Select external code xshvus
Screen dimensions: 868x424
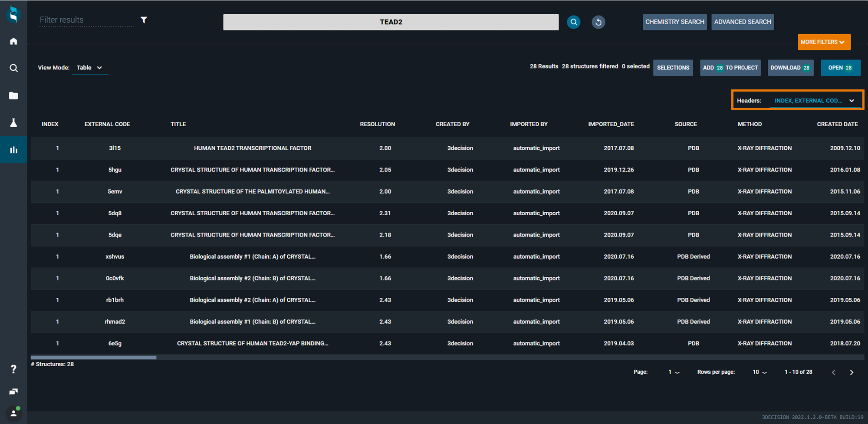115,257
